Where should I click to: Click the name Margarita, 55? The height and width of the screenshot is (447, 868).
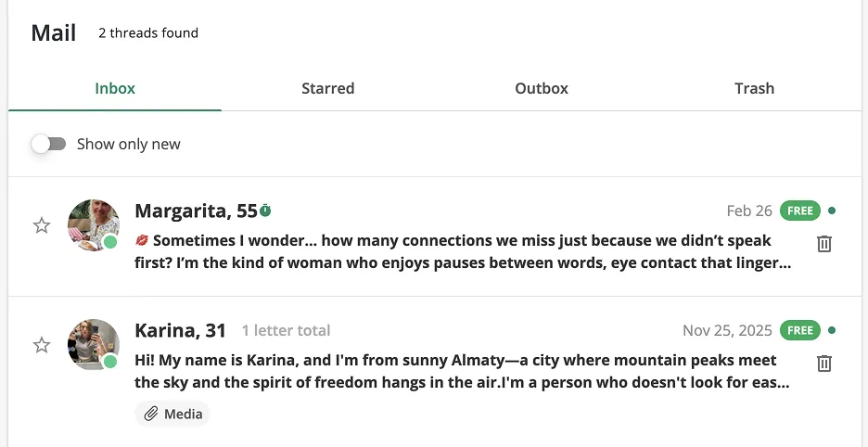point(196,211)
